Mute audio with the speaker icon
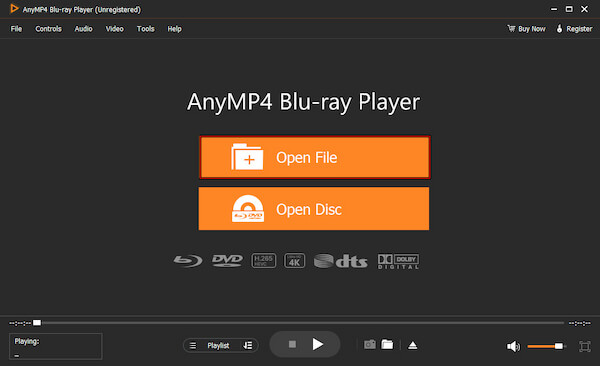 pyautogui.click(x=513, y=346)
